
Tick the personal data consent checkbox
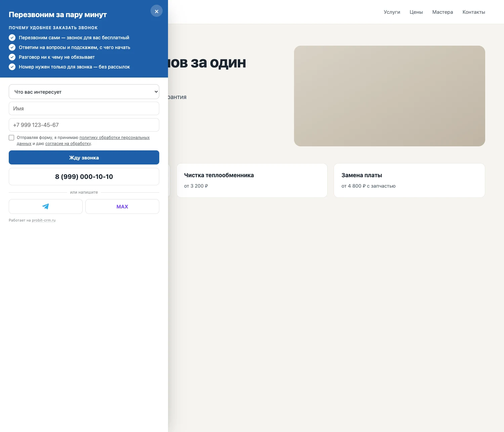tap(11, 138)
